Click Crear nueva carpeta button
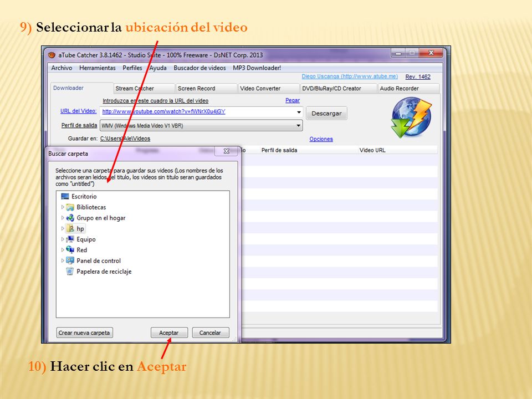 [84, 333]
